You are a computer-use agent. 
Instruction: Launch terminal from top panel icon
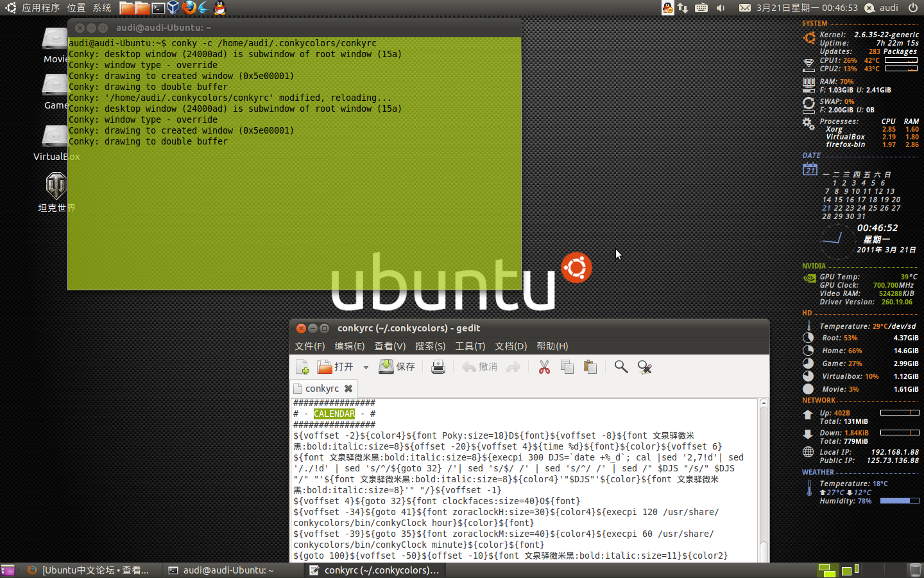pos(158,8)
